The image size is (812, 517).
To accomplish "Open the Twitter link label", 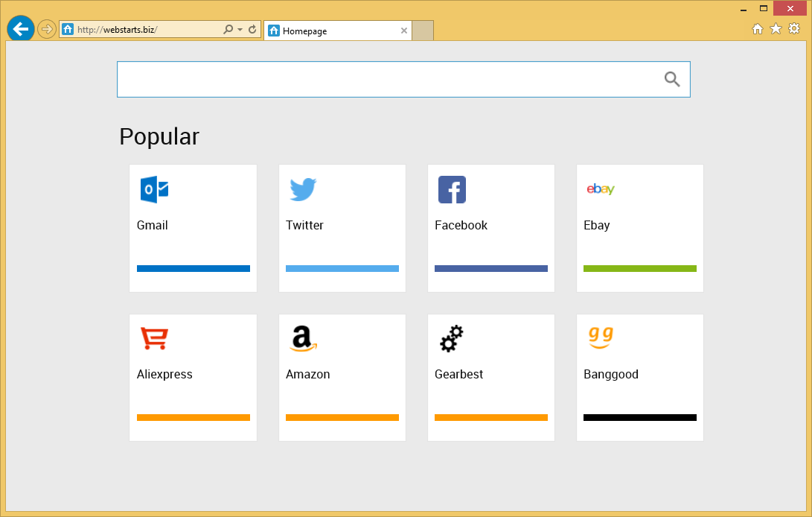I will pyautogui.click(x=304, y=225).
